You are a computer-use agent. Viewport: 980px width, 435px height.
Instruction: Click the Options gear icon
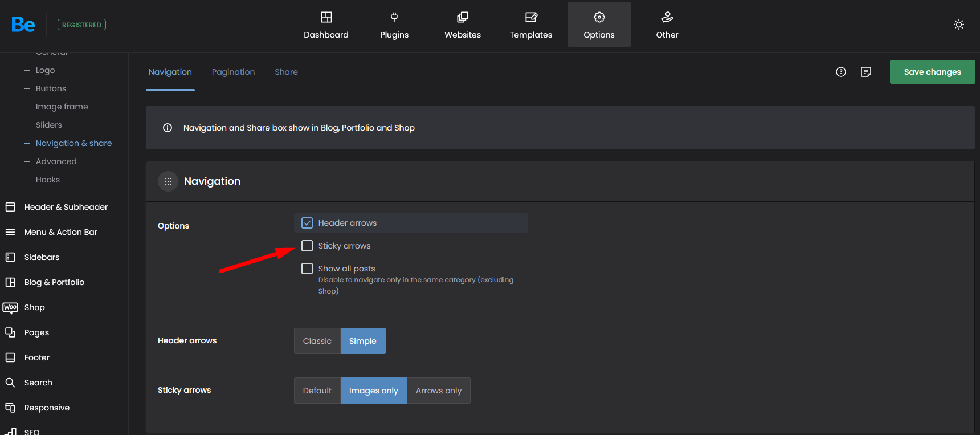coord(599,17)
